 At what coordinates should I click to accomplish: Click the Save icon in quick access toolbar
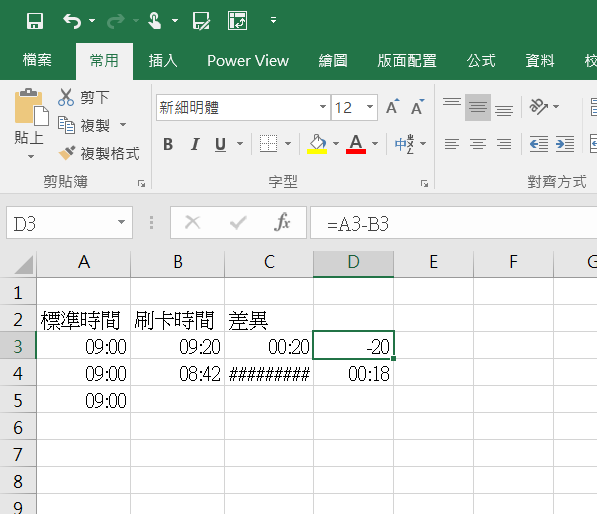pos(35,21)
